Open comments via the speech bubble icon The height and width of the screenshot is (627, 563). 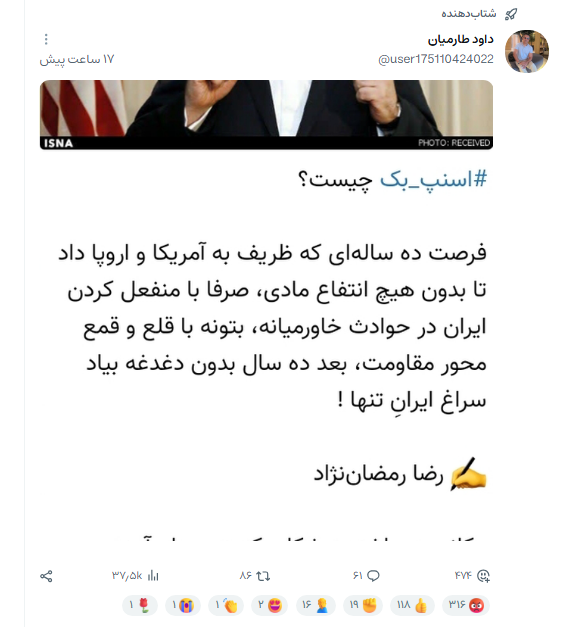pos(373,576)
